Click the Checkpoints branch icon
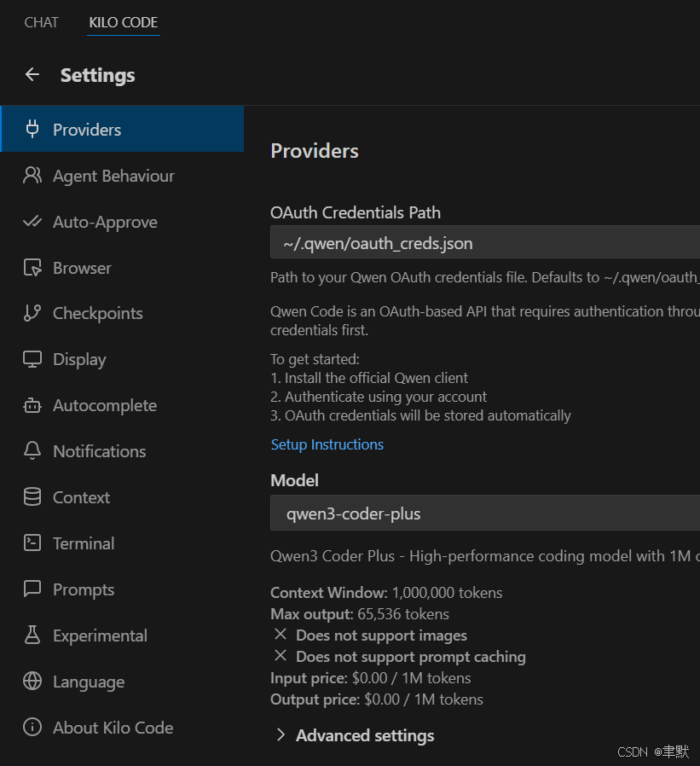700x766 pixels. 32,313
